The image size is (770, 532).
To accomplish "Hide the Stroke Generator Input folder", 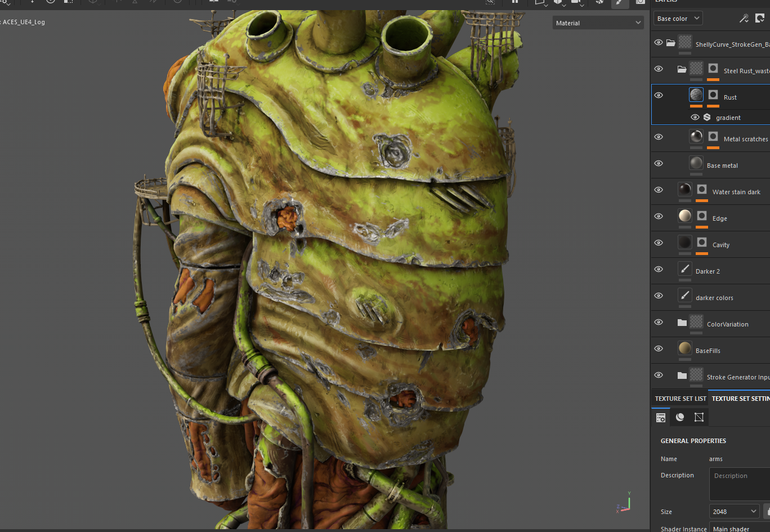I will [659, 375].
